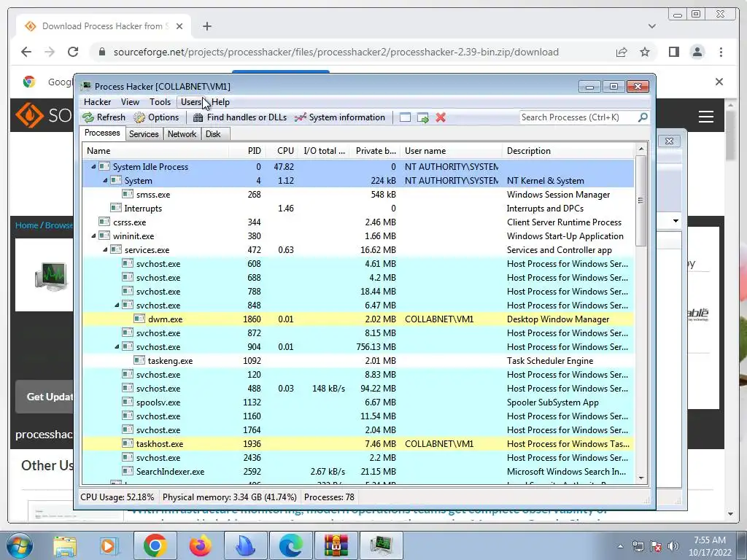Image resolution: width=747 pixels, height=560 pixels.
Task: Select the spoolsv.exe process icon
Action: (x=127, y=402)
